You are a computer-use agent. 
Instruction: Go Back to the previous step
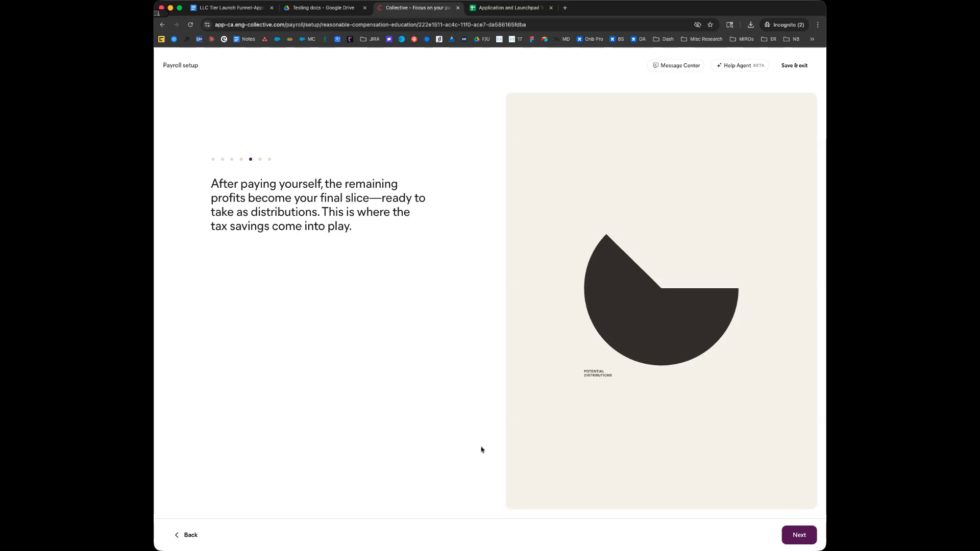click(x=186, y=535)
